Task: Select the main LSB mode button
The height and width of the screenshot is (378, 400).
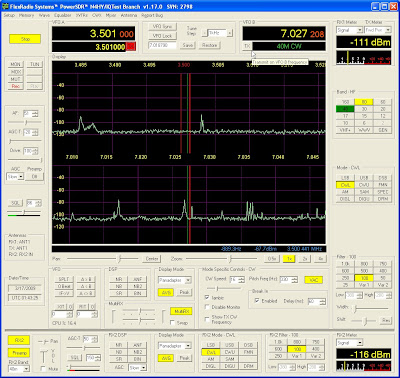Action: pyautogui.click(x=345, y=178)
